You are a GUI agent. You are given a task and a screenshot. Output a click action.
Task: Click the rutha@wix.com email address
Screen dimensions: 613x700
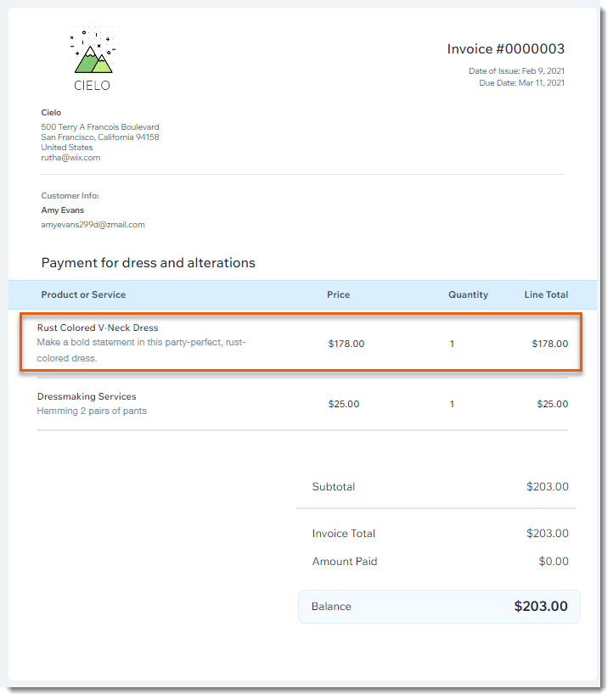70,158
